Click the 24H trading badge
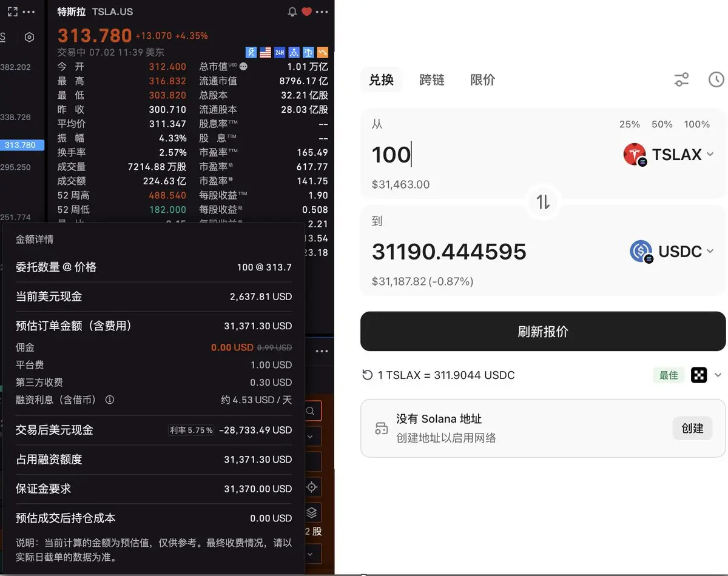728x576 pixels. click(x=280, y=53)
